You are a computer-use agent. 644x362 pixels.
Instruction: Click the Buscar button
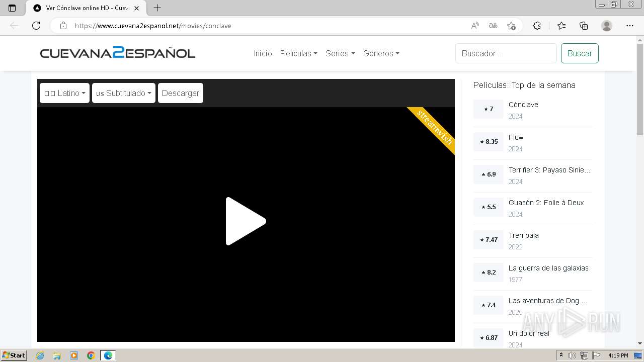580,53
